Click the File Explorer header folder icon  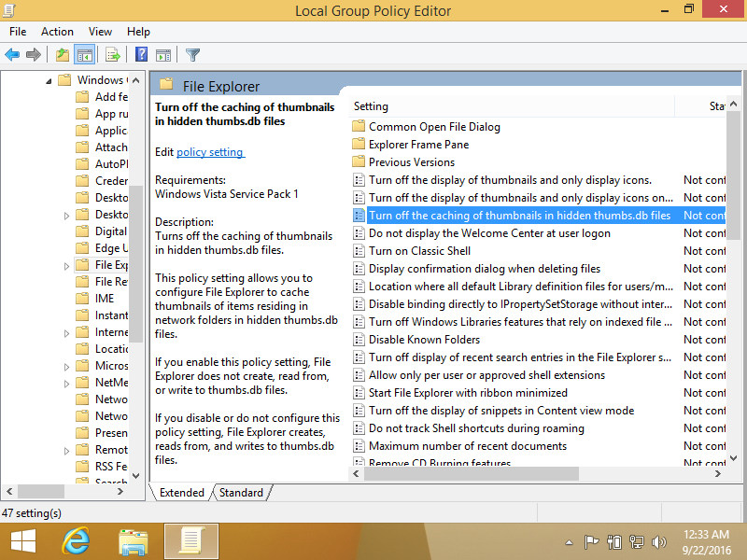click(166, 85)
